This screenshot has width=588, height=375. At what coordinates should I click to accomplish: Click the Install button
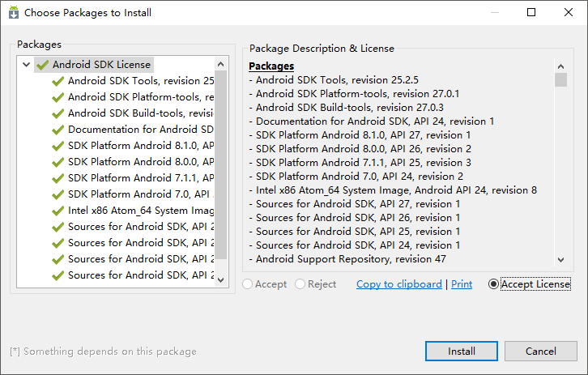(462, 351)
